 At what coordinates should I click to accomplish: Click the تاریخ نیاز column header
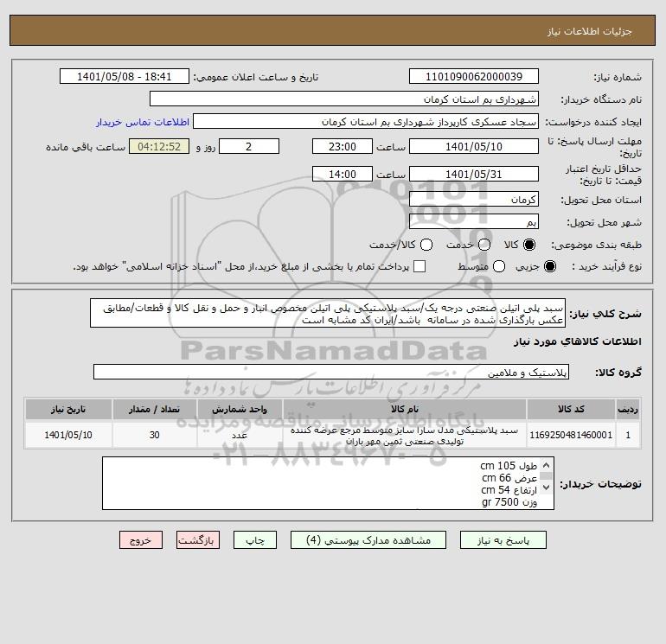[x=68, y=409]
